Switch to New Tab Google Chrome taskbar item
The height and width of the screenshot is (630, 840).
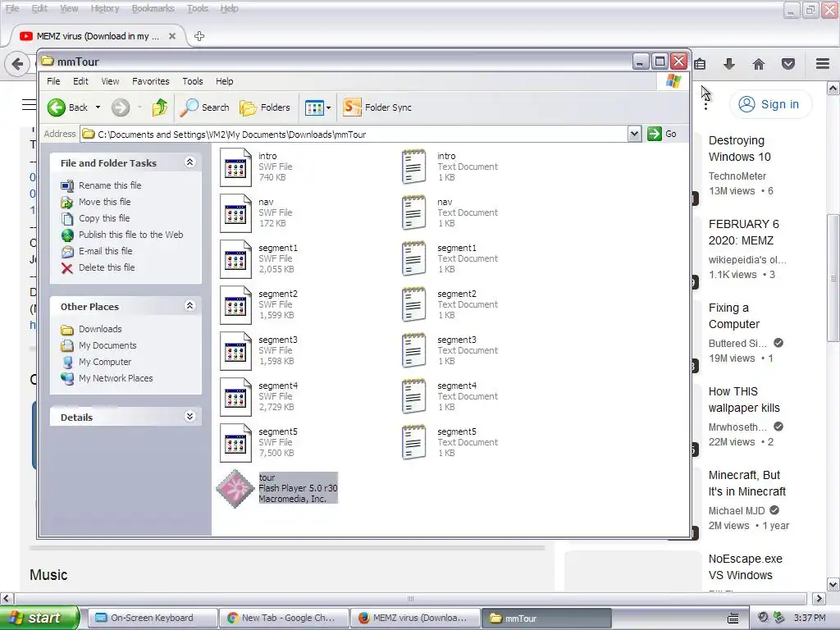284,619
